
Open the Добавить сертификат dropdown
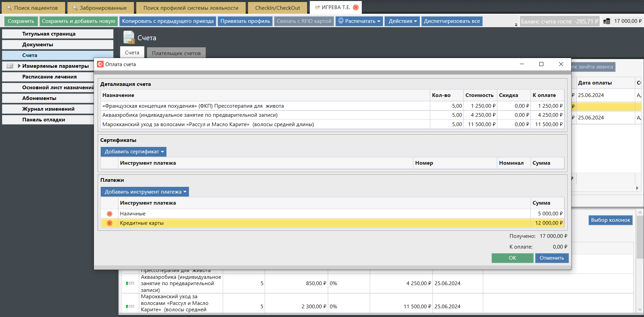pyautogui.click(x=134, y=152)
